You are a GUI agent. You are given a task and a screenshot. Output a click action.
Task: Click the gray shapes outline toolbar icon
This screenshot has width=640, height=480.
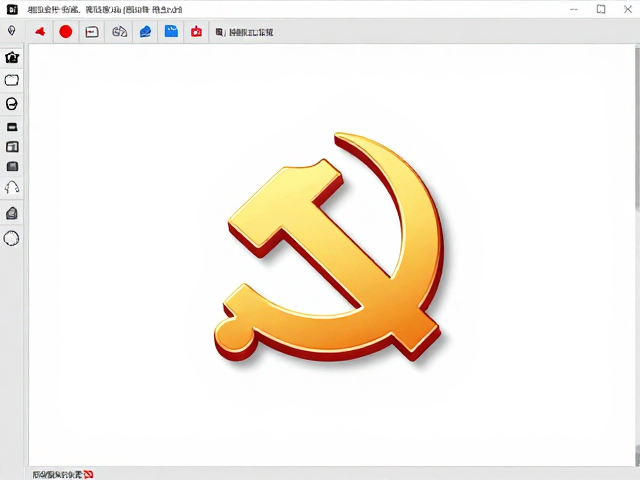click(x=119, y=31)
